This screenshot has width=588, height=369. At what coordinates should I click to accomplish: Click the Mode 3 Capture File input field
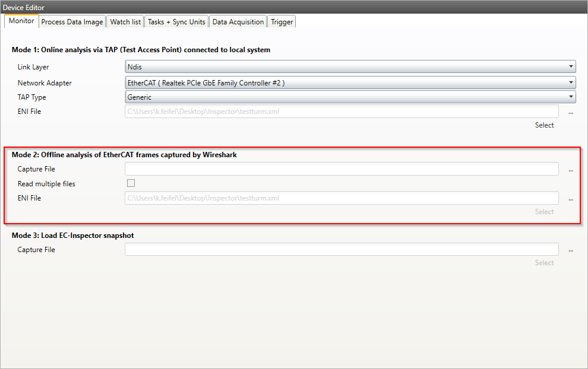coord(342,249)
